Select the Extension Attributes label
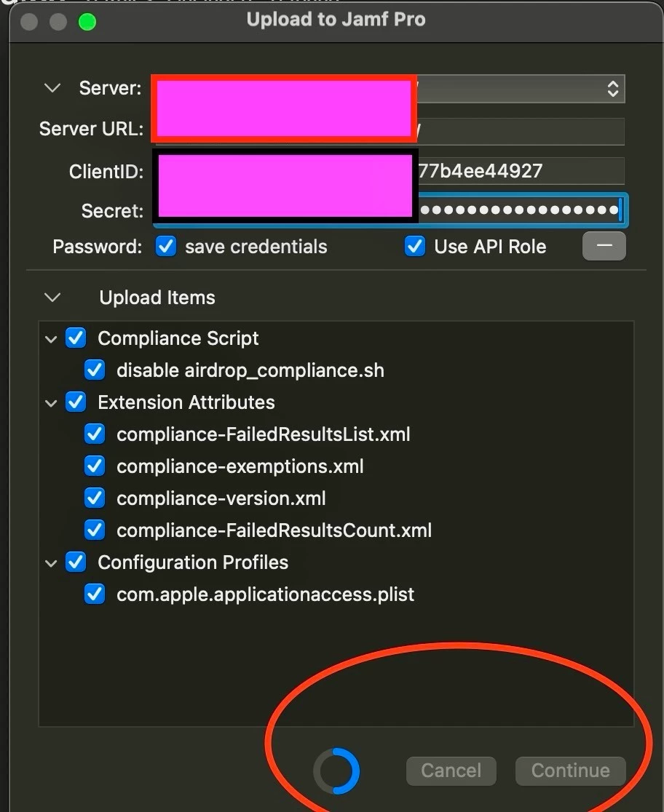 tap(186, 402)
